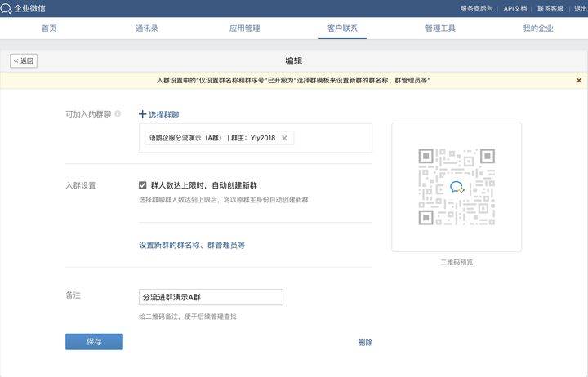
Task: Select the 客户联系 tab
Action: click(342, 29)
